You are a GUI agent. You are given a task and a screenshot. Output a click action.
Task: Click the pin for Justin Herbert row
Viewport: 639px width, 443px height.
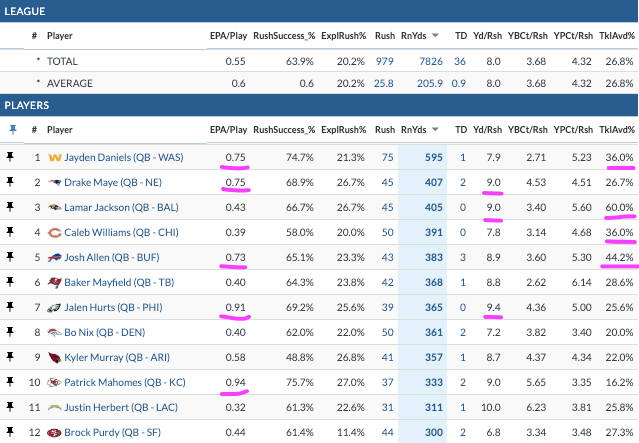tap(10, 407)
